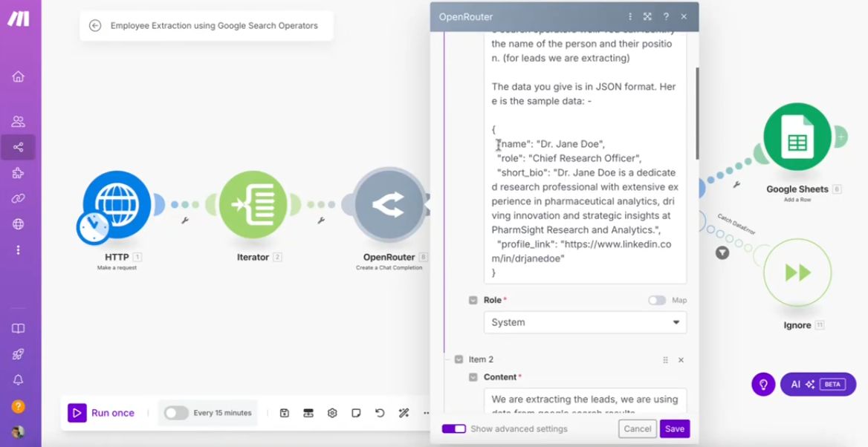Image resolution: width=868 pixels, height=447 pixels.
Task: Select the OpenRouter module node
Action: 389,205
